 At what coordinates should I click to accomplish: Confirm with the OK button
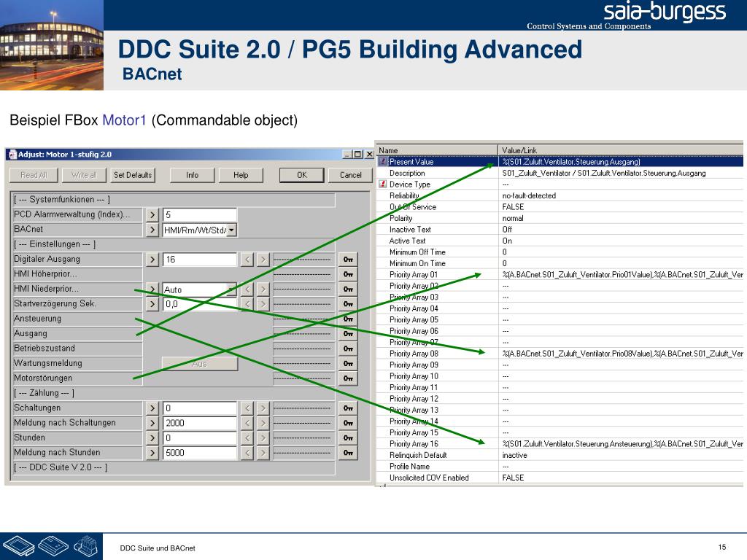(x=302, y=175)
